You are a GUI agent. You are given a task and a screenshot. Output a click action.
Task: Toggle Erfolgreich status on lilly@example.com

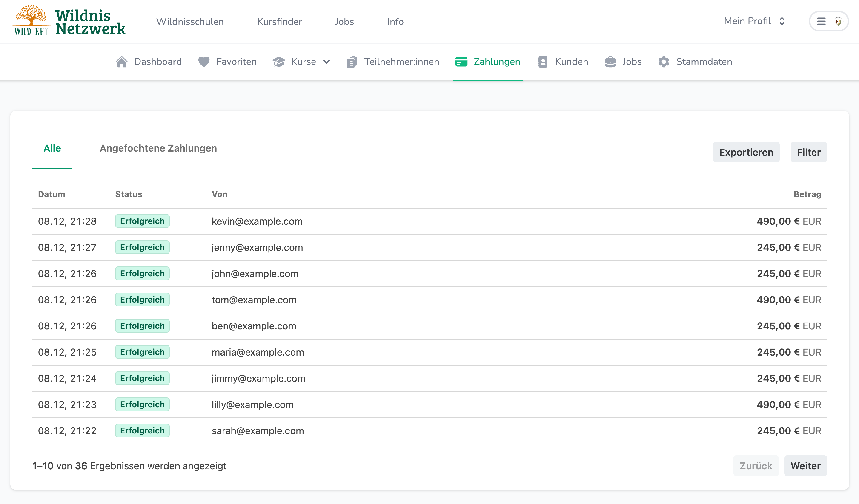142,404
